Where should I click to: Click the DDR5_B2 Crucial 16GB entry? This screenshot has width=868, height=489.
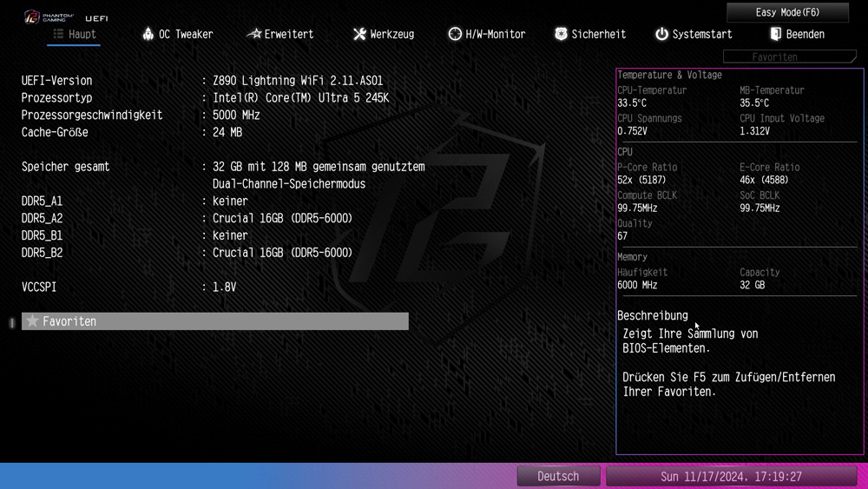282,253
